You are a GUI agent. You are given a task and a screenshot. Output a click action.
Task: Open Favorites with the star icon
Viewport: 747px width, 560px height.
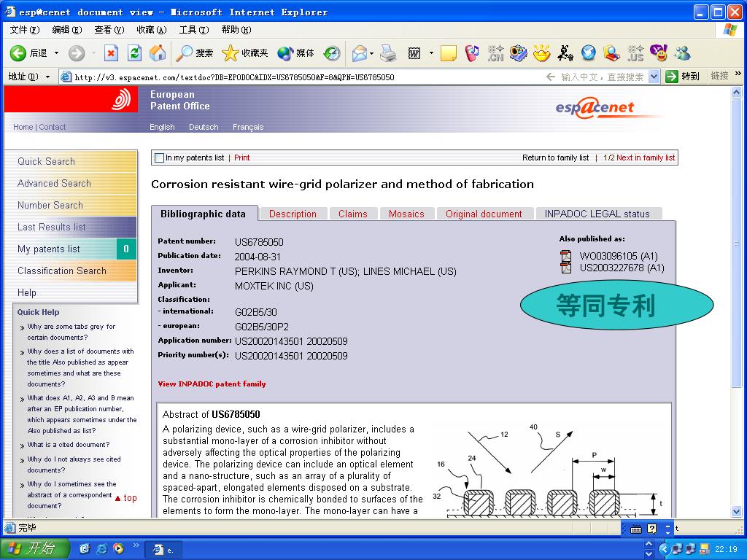pos(244,53)
